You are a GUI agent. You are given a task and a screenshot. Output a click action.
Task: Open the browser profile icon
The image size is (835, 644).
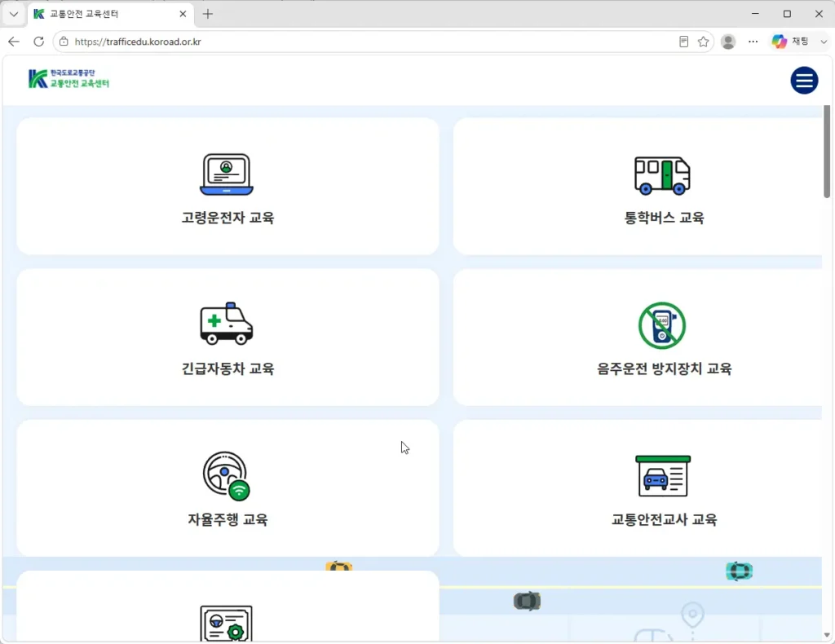coord(728,42)
